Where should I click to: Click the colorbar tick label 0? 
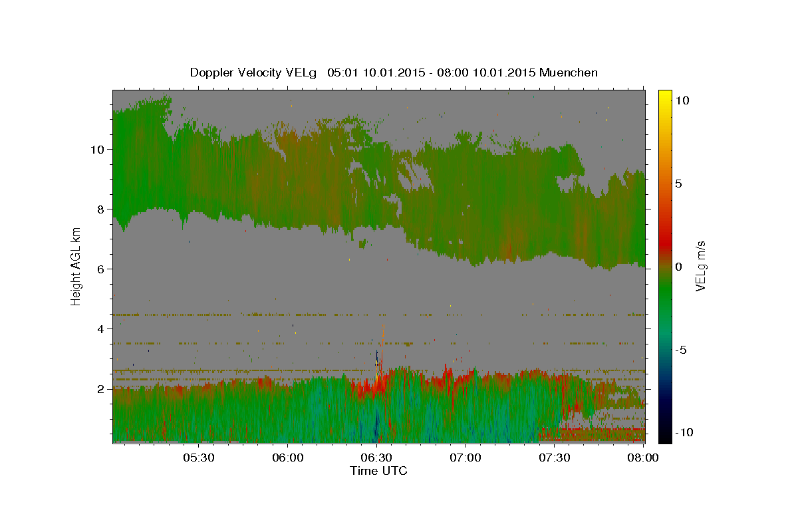tap(680, 266)
